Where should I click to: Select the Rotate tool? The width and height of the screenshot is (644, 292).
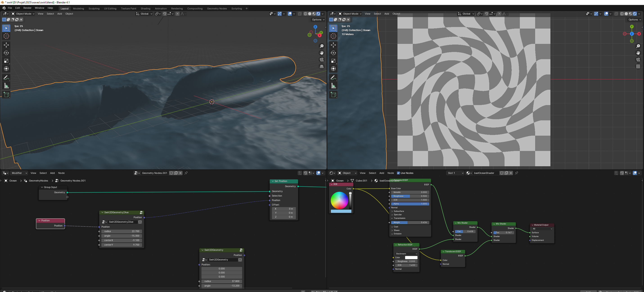(x=6, y=53)
